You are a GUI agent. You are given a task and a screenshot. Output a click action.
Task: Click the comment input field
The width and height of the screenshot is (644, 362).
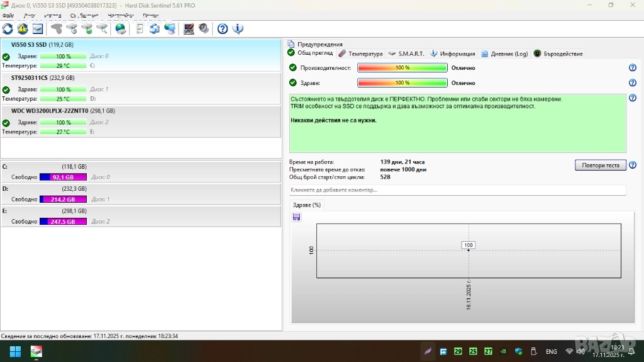(457, 189)
